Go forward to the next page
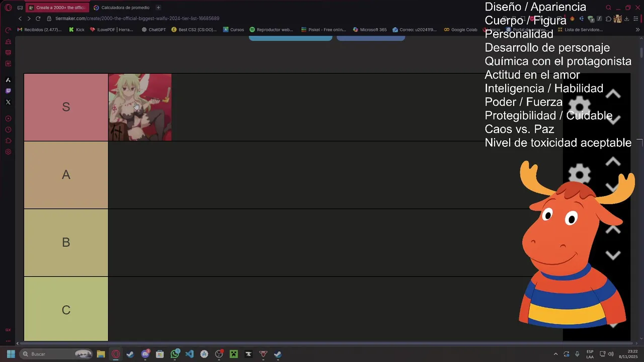Screen dimensions: 644x362 point(29,19)
